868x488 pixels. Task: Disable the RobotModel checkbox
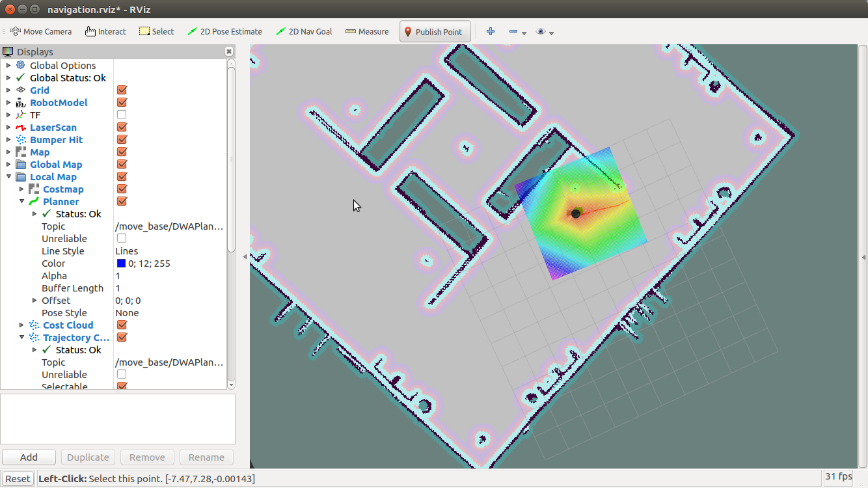(122, 102)
